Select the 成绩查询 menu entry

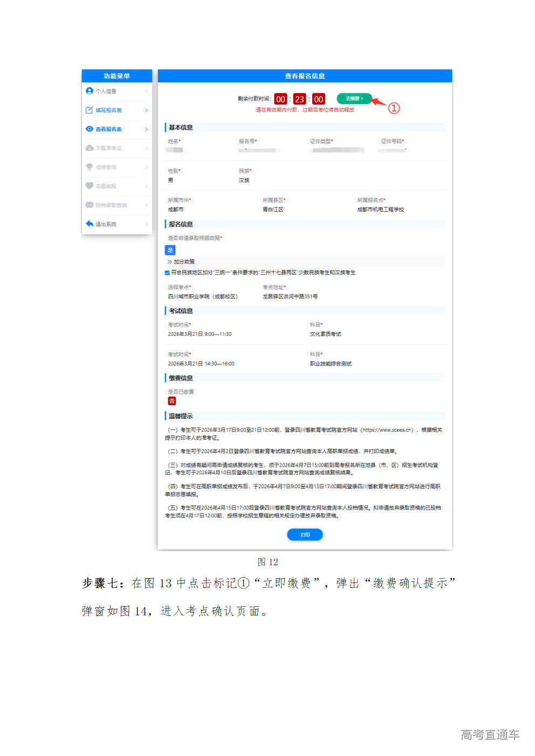(x=106, y=168)
